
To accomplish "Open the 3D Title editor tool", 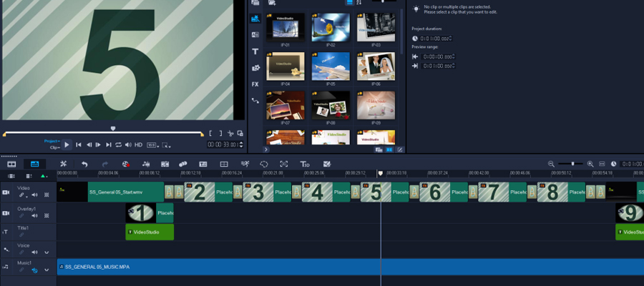I will point(305,164).
